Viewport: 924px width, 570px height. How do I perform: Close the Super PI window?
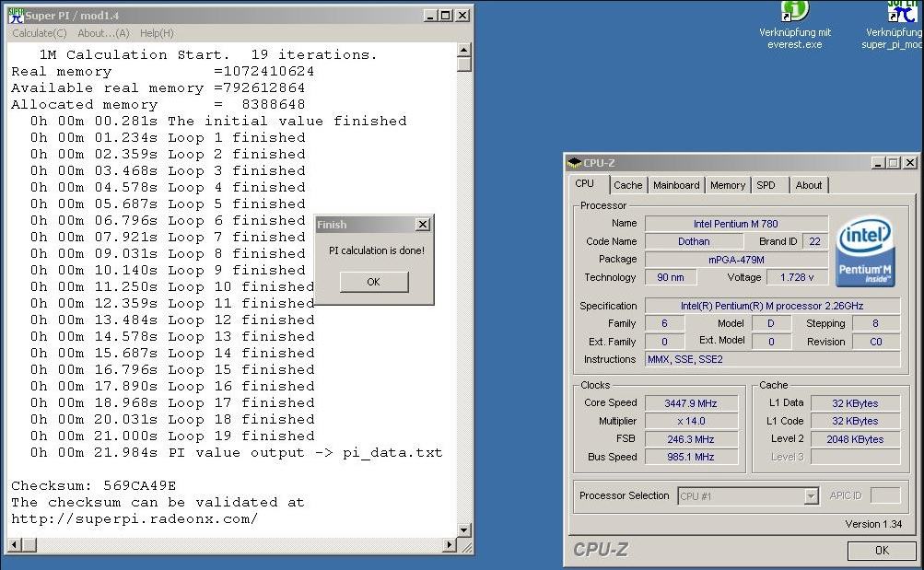point(463,16)
